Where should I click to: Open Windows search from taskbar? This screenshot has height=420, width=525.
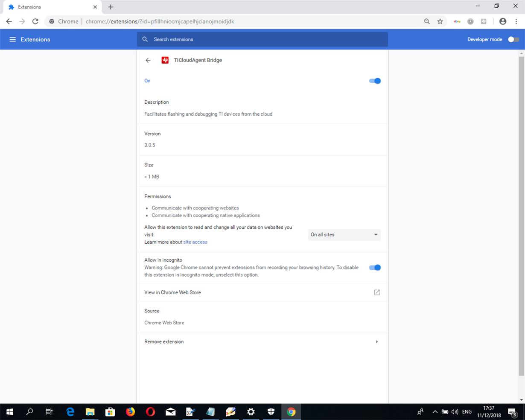point(29,412)
